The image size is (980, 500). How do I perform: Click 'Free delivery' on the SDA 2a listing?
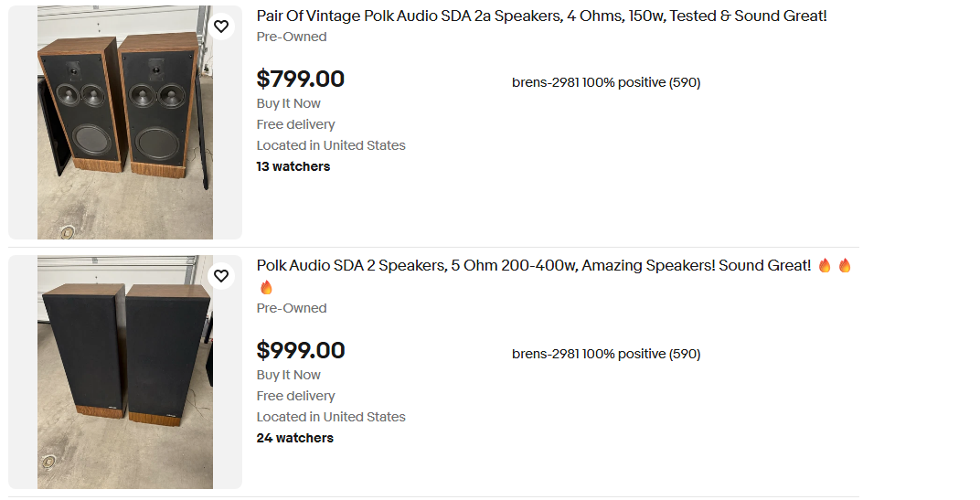[295, 125]
